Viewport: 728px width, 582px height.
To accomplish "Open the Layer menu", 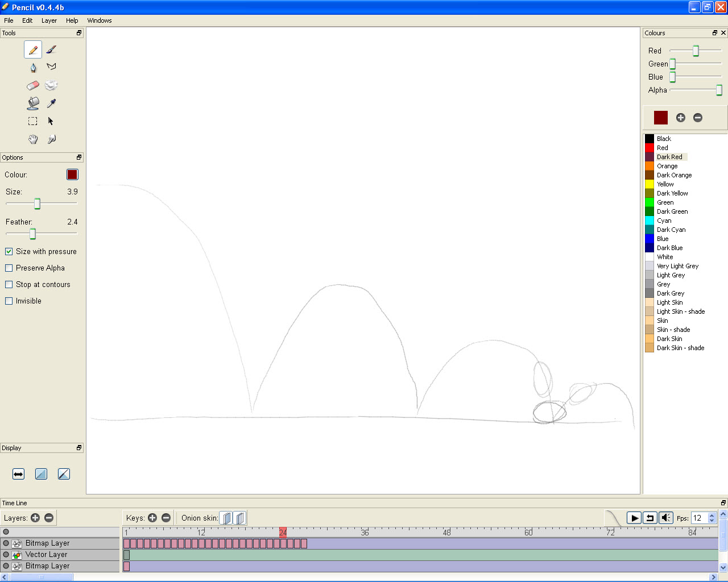I will coord(49,20).
